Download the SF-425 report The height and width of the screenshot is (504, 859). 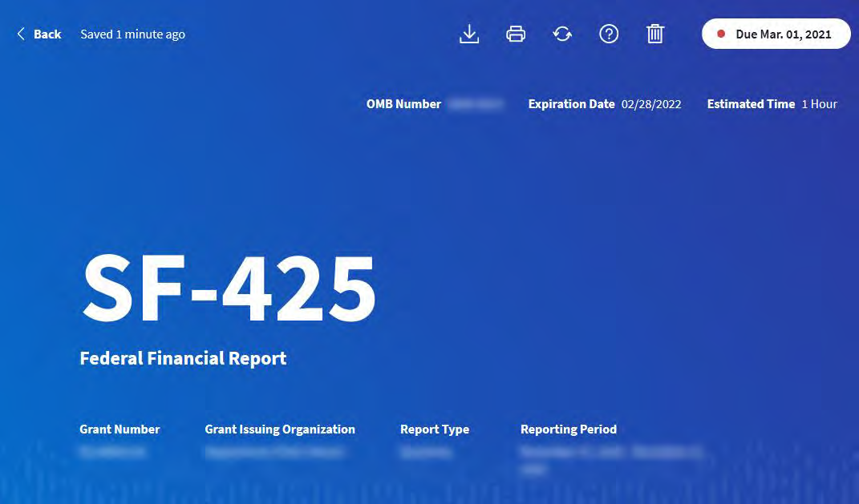469,34
